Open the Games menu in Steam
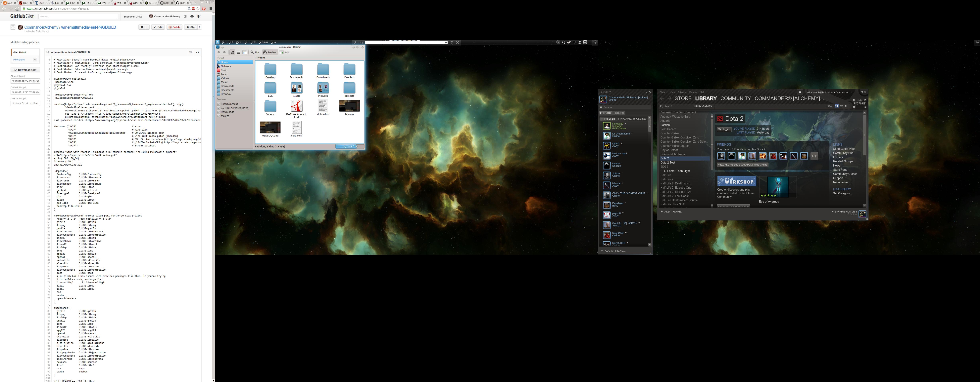Viewport: 980px width, 382px height. click(693, 92)
